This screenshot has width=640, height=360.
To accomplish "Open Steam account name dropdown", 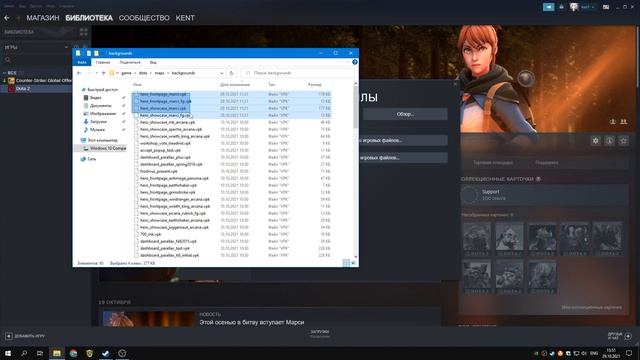I will [x=587, y=7].
